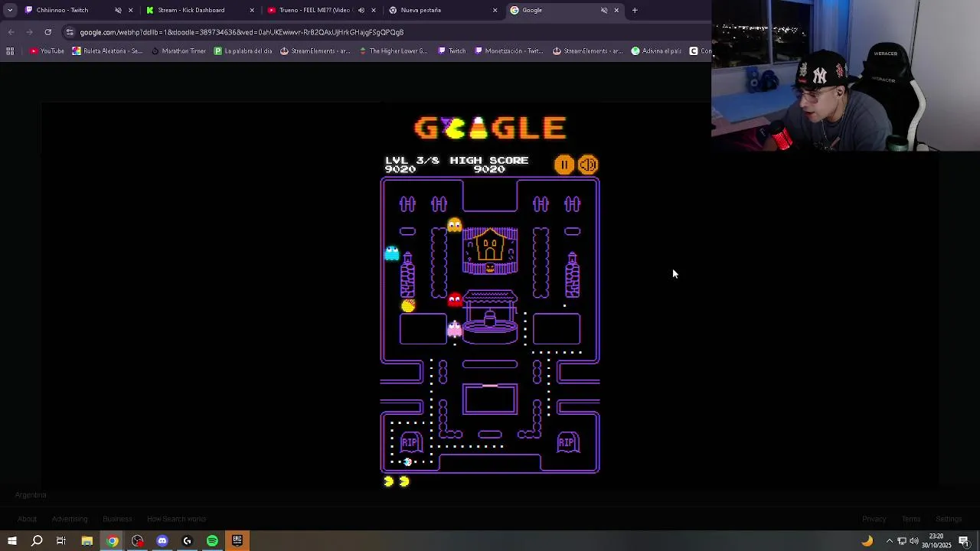Go back one page

point(11,32)
